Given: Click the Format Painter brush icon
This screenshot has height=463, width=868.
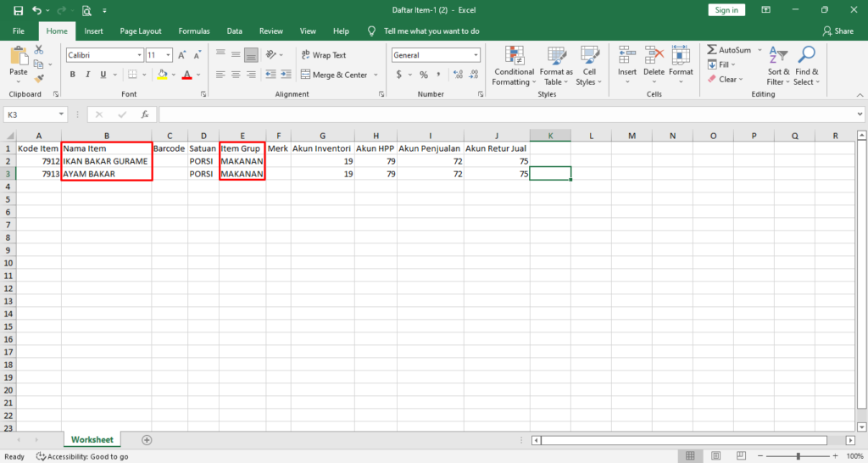Looking at the screenshot, I should [38, 77].
